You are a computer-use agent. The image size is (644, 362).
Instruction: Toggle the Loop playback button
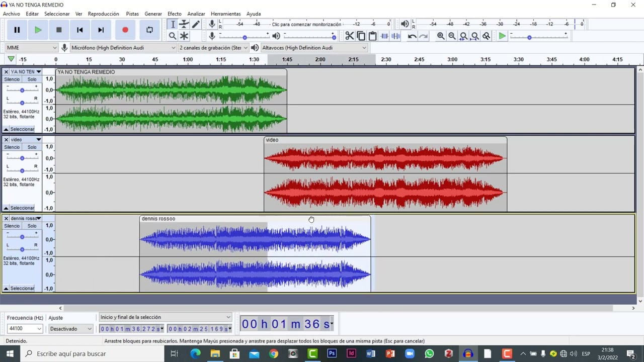click(149, 30)
